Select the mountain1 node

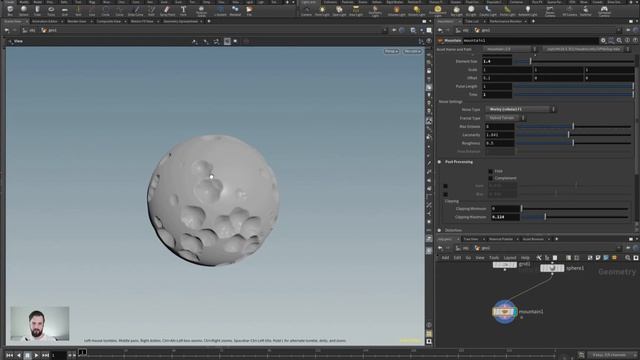coord(505,312)
